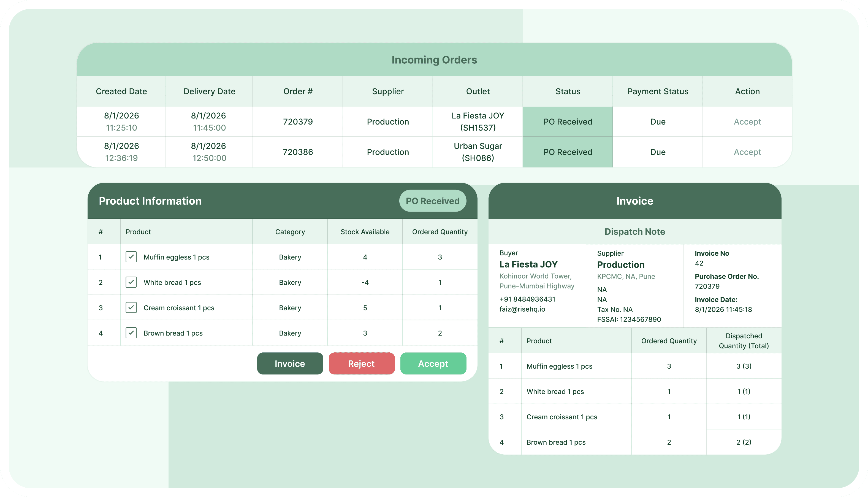Click the PO Received status for order 720379
This screenshot has width=868, height=497.
567,121
